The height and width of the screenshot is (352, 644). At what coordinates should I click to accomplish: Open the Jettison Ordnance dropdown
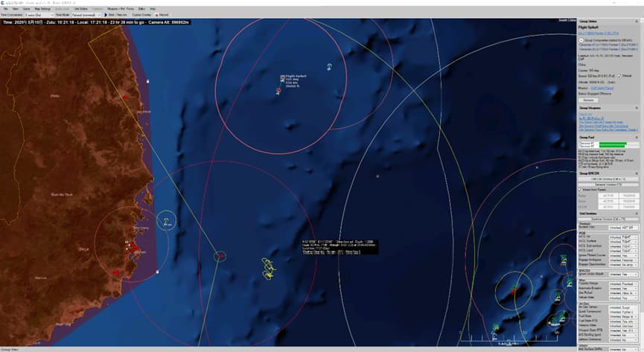pos(623,340)
